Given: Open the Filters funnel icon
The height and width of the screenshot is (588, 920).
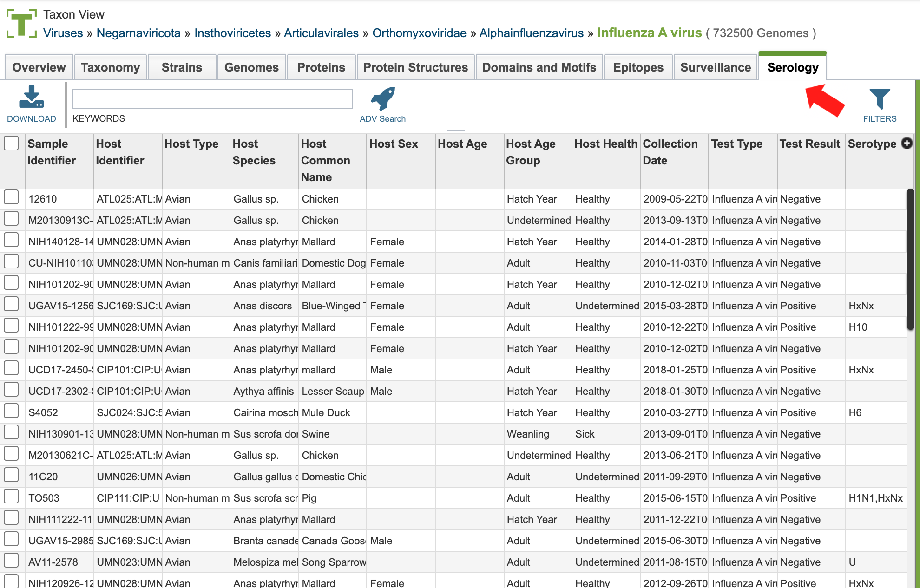Looking at the screenshot, I should coord(880,98).
